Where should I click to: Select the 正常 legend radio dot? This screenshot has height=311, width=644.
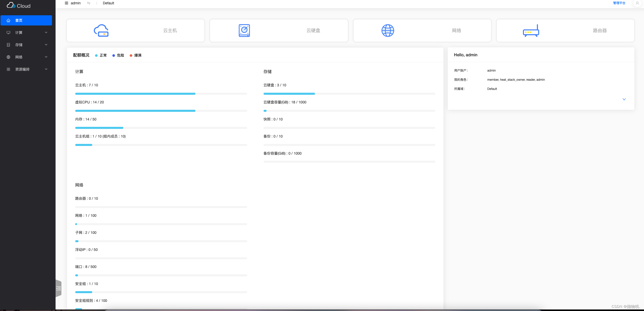click(x=96, y=55)
